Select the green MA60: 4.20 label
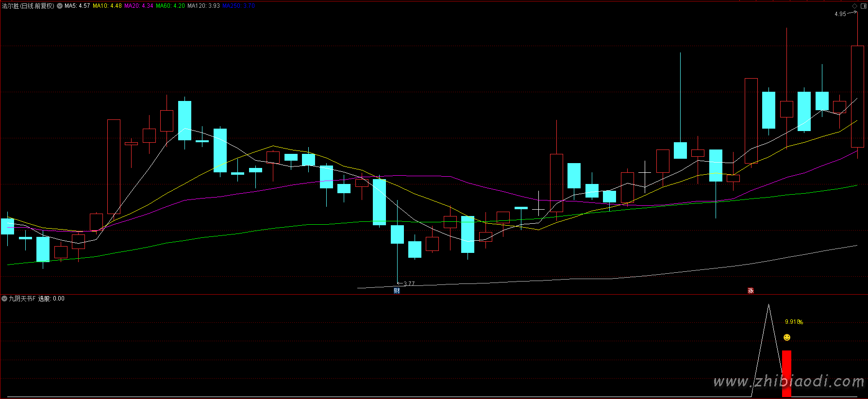Screen dimensions: 868x399 coord(170,6)
